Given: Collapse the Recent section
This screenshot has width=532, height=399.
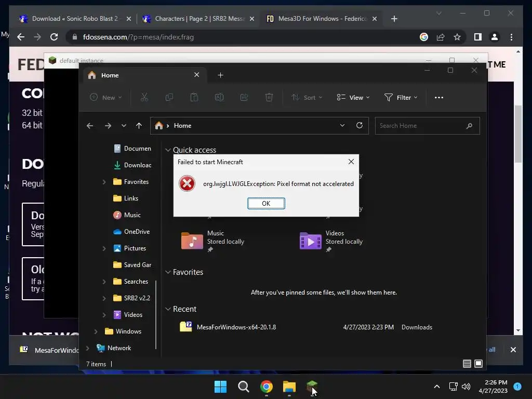Looking at the screenshot, I should coord(168,309).
